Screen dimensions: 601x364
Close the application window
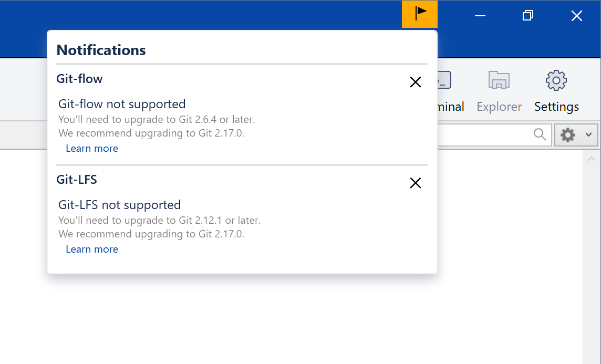pos(576,16)
